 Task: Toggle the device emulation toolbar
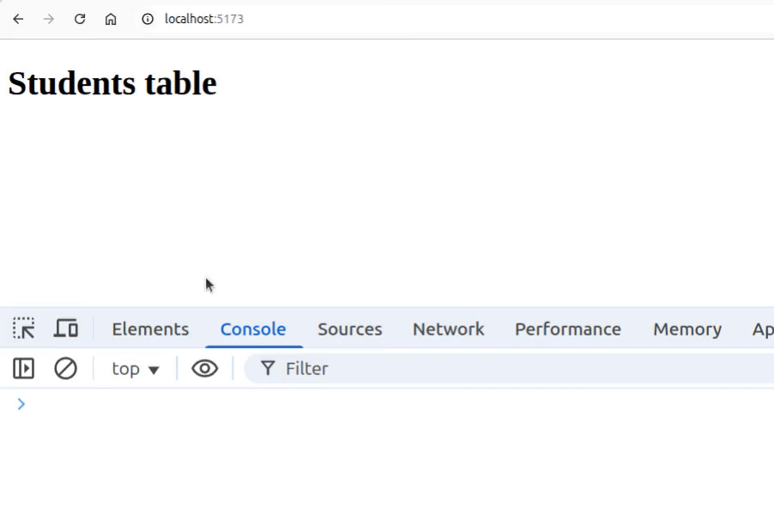click(x=67, y=329)
